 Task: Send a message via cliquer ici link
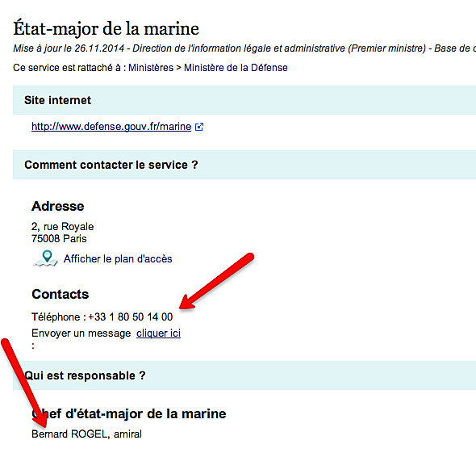click(158, 333)
